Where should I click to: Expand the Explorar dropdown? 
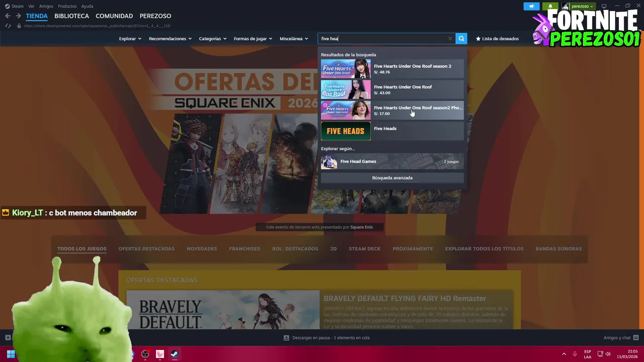coord(130,39)
